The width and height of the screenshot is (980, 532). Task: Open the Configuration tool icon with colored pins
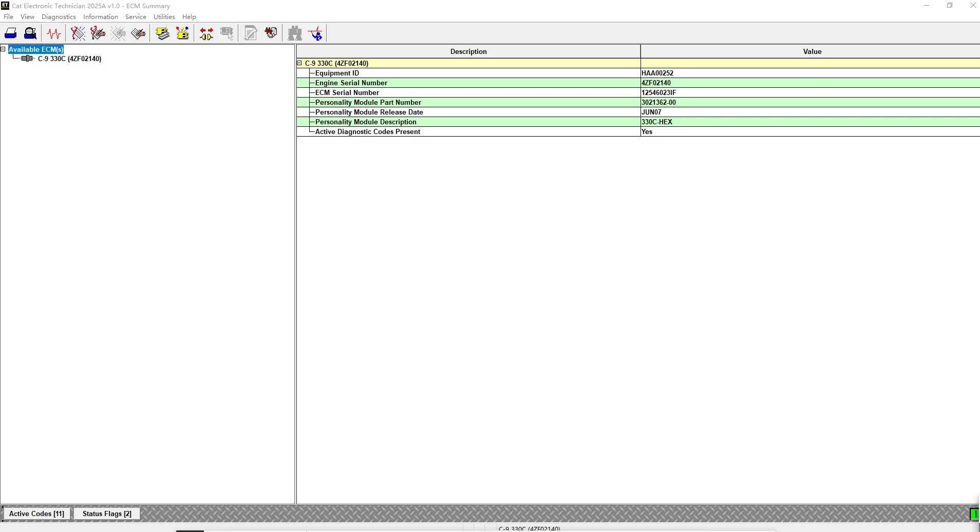tap(183, 33)
